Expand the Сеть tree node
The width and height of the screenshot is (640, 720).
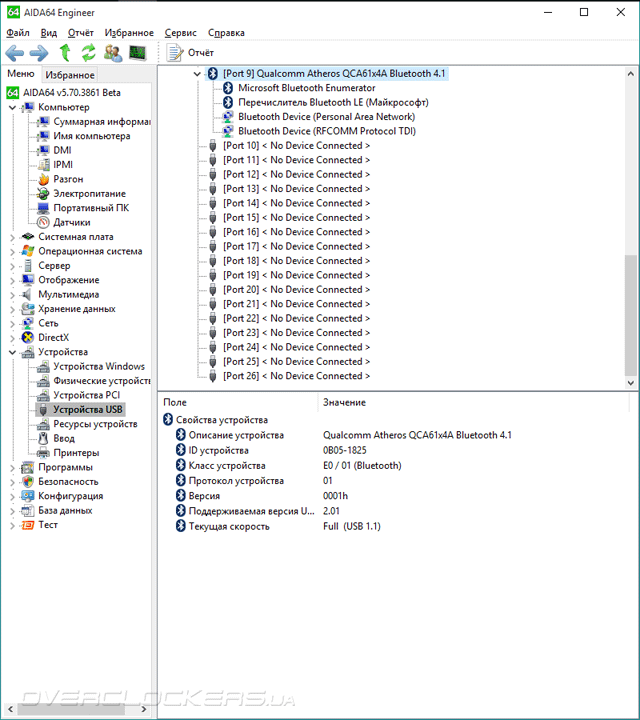[12, 324]
